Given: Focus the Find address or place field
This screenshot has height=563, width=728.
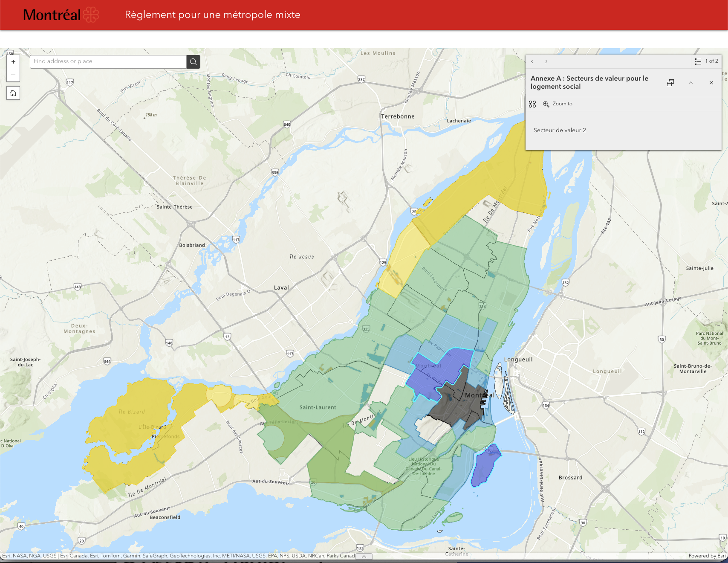Looking at the screenshot, I should (x=108, y=61).
